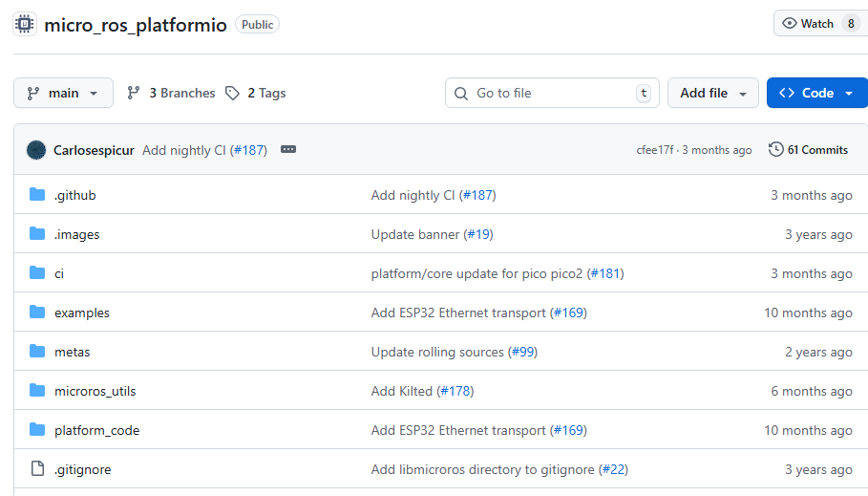Open pull request #181 link
The width and height of the screenshot is (868, 496).
604,273
